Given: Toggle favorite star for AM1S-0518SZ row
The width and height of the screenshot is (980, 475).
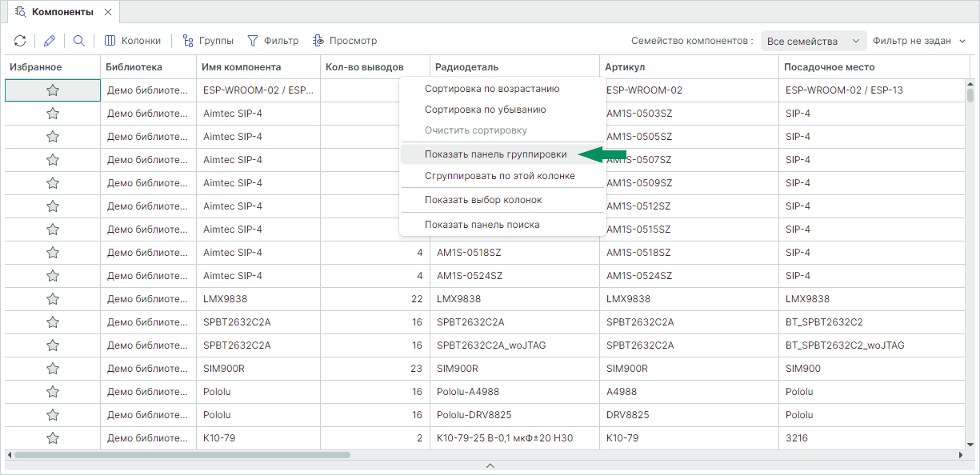Looking at the screenshot, I should [x=53, y=253].
